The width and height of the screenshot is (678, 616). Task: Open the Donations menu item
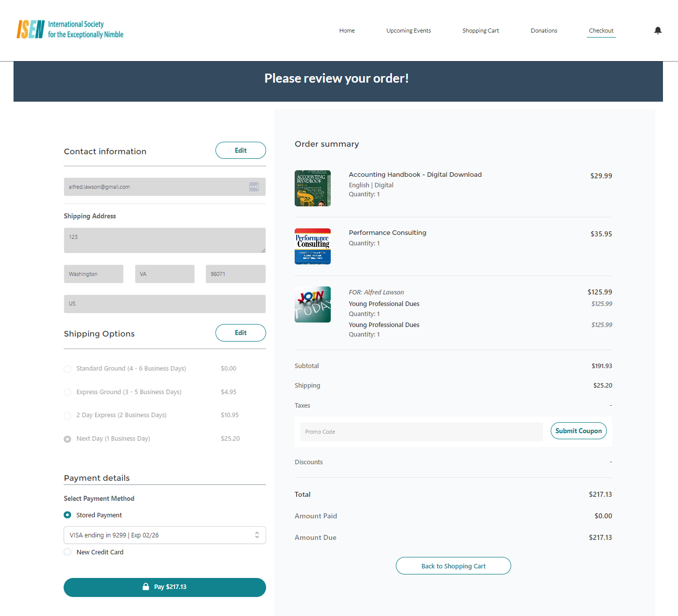544,31
